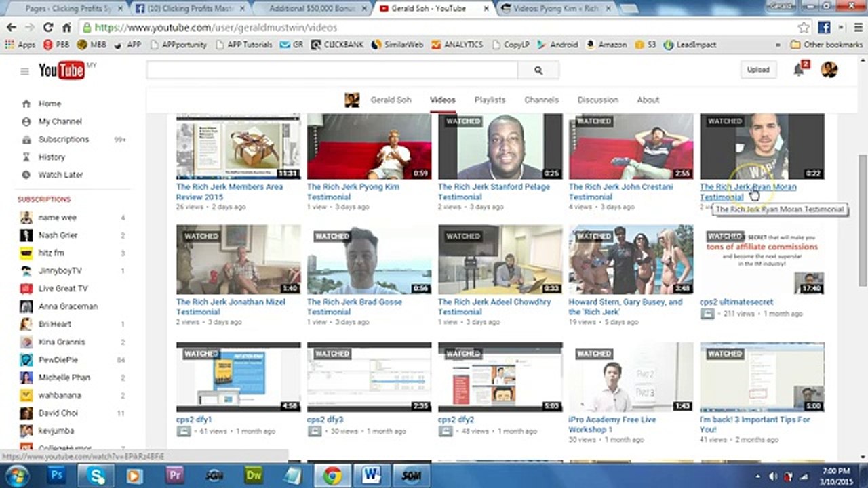
Task: Switch to the Playlists channel tab
Action: pos(490,100)
